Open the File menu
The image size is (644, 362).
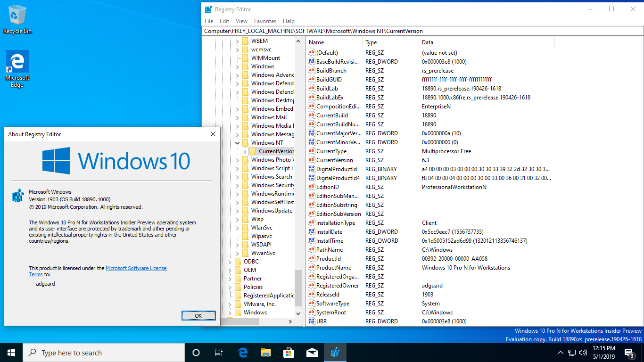click(x=209, y=21)
